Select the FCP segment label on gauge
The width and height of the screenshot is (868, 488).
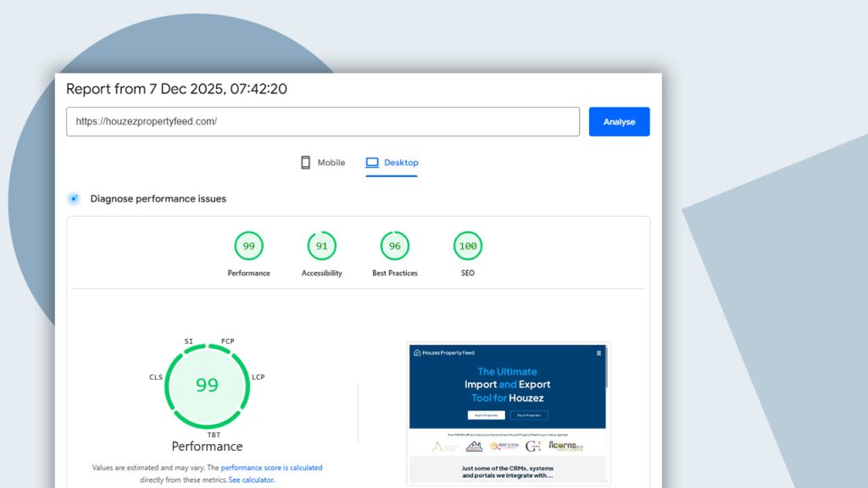click(x=227, y=341)
